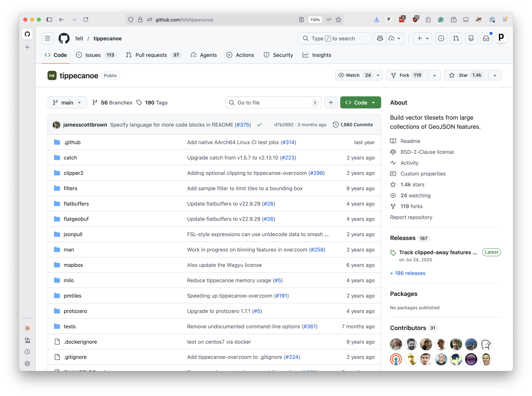Open the notifications inbox icon
532x396 pixels.
click(x=486, y=38)
